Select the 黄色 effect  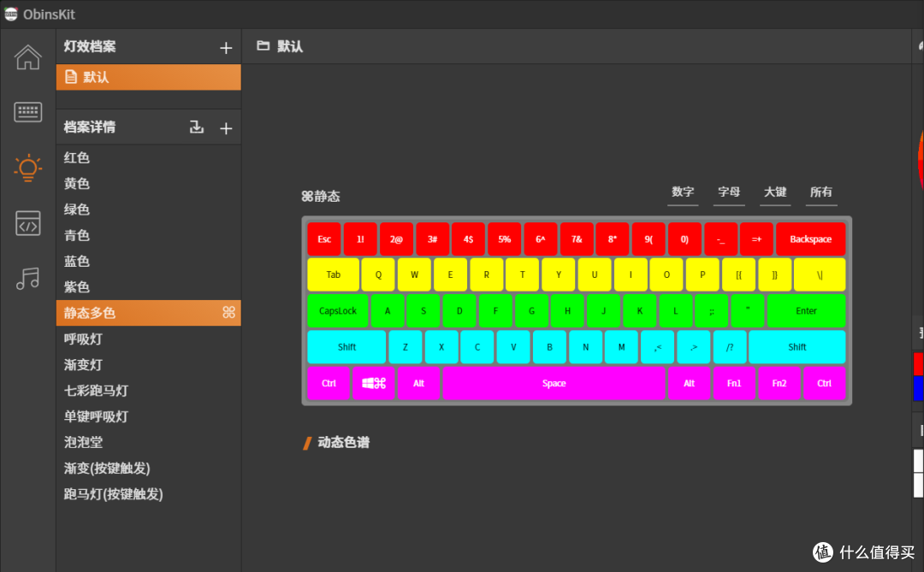(149, 183)
